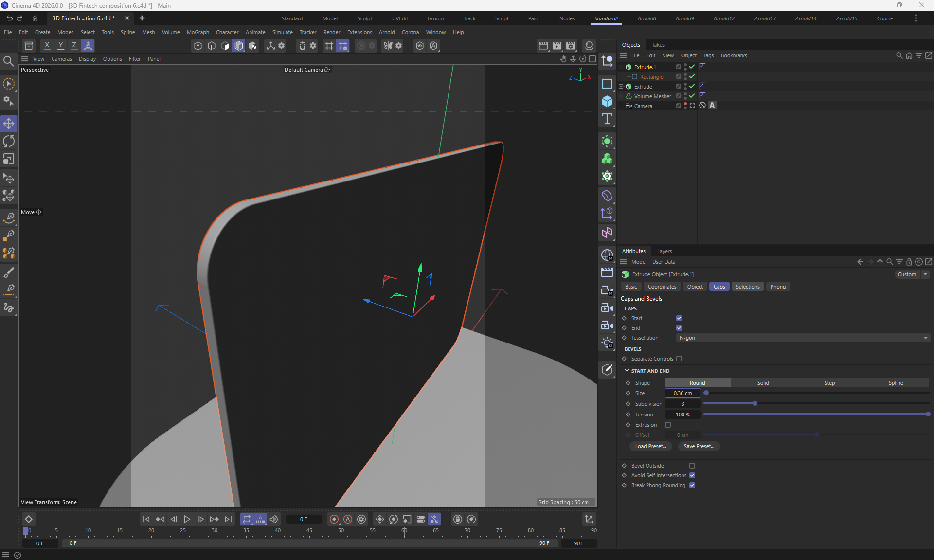Select the Scale tool icon
Image resolution: width=934 pixels, height=560 pixels.
coord(9,159)
